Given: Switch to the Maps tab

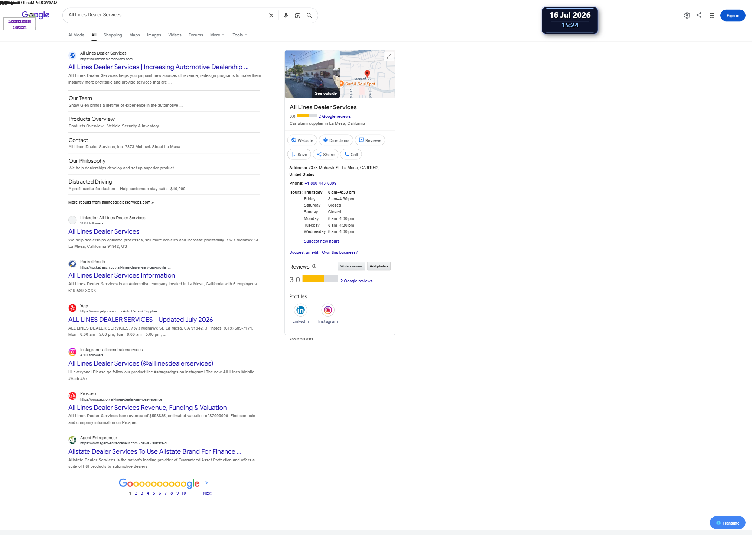Looking at the screenshot, I should coord(134,35).
